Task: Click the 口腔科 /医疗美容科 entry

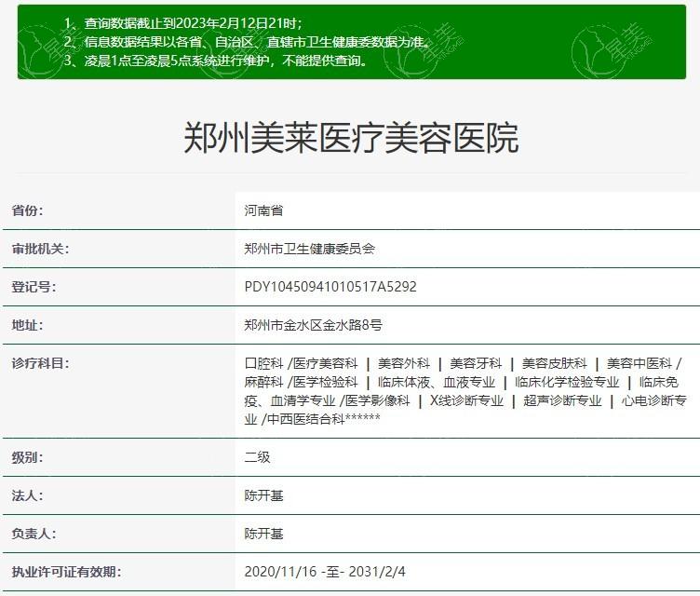Action: 302,364
